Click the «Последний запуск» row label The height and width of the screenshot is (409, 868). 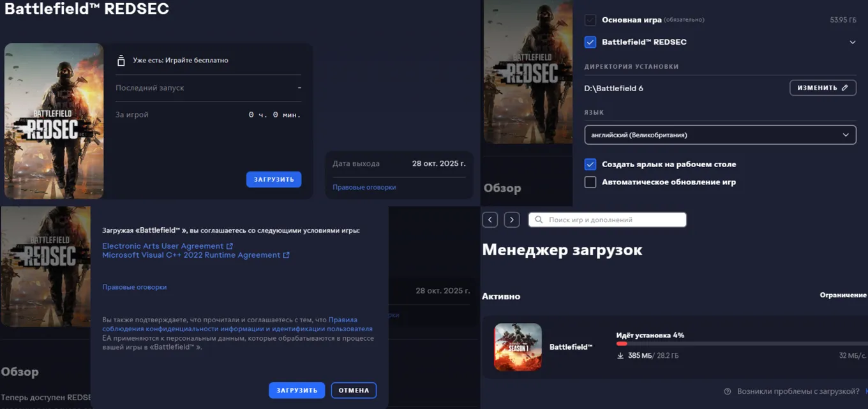pyautogui.click(x=149, y=88)
